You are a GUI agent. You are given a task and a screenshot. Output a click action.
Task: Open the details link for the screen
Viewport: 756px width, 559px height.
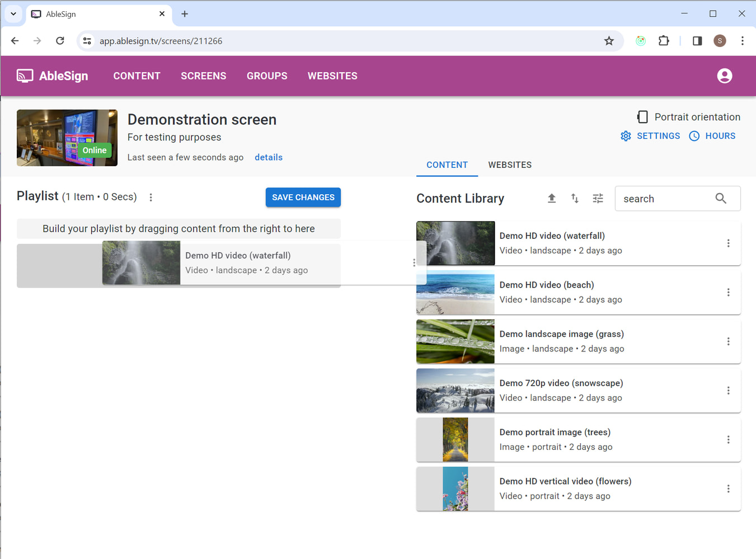coord(268,157)
